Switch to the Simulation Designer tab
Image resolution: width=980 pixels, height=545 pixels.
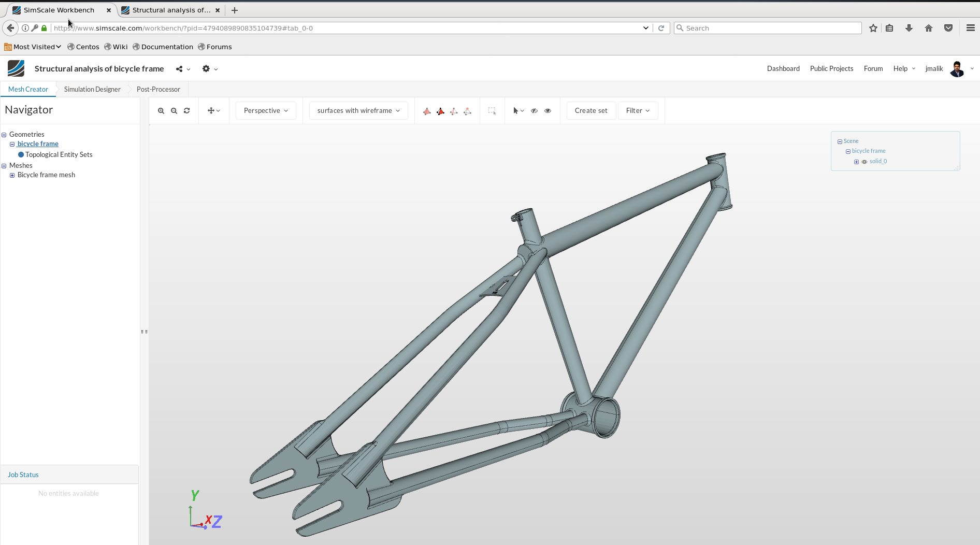pos(92,89)
